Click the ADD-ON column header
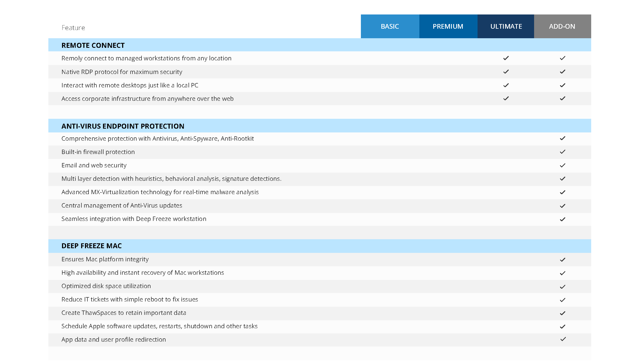The width and height of the screenshot is (639, 364). [562, 26]
